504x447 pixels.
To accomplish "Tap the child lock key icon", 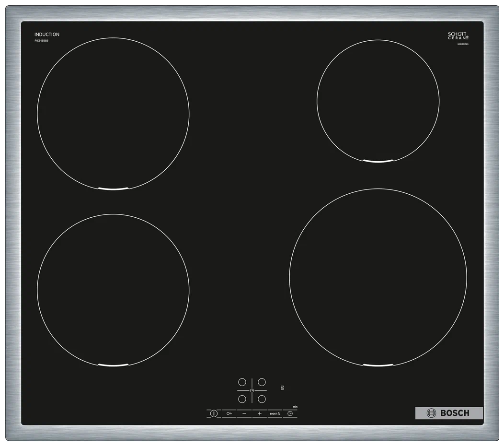I will [229, 413].
